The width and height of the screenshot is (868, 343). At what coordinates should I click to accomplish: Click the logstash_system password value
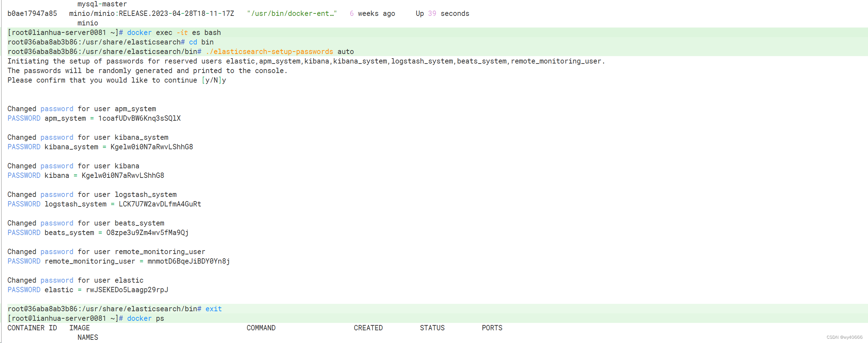click(159, 204)
